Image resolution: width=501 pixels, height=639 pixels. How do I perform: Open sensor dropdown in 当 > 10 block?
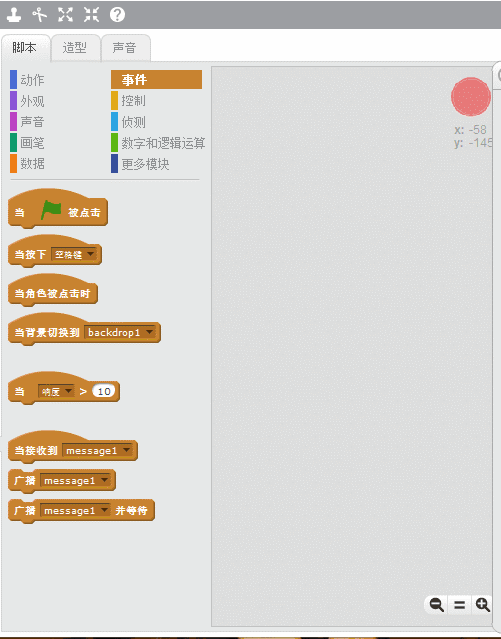click(x=56, y=392)
